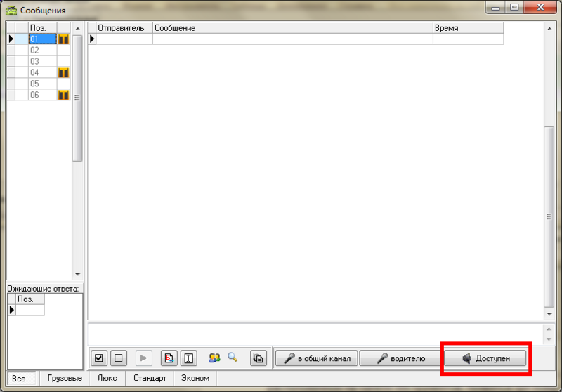Click the uncheck-all empty box button
The image size is (562, 392).
[118, 358]
